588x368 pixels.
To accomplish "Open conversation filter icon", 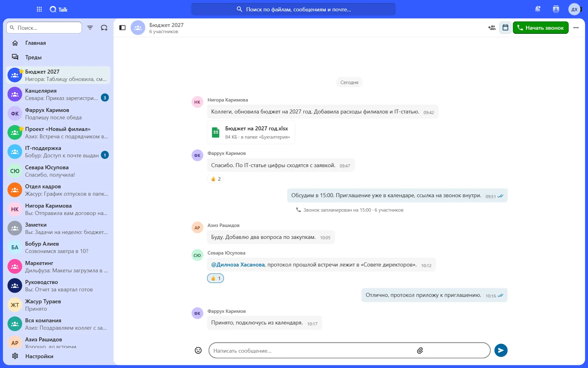I will [90, 28].
